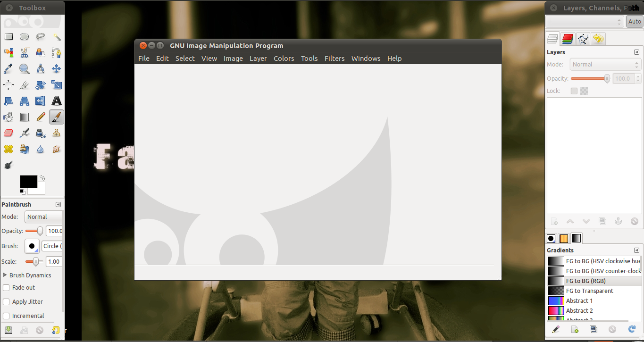644x342 pixels.
Task: Activate the Eraser tool
Action: click(8, 133)
